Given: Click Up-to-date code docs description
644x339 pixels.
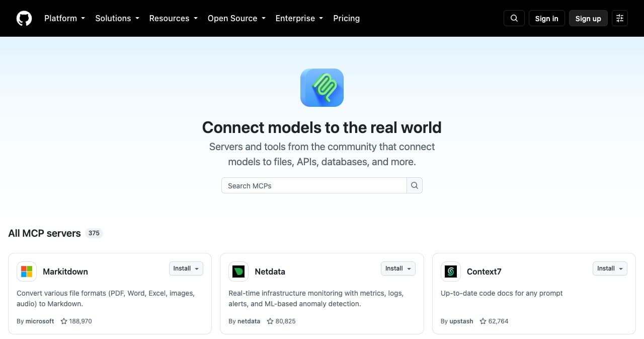Looking at the screenshot, I should tap(502, 293).
